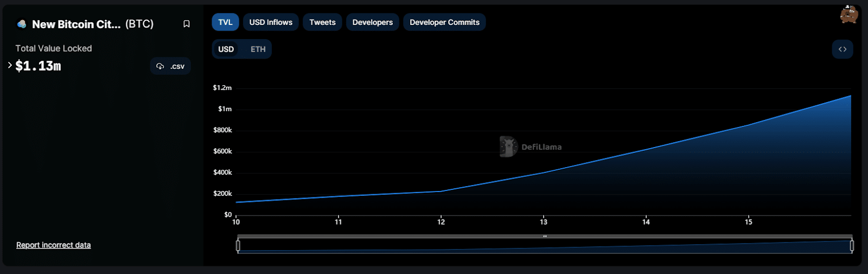Image resolution: width=868 pixels, height=274 pixels.
Task: Click the left handle of range slider
Action: point(238,246)
